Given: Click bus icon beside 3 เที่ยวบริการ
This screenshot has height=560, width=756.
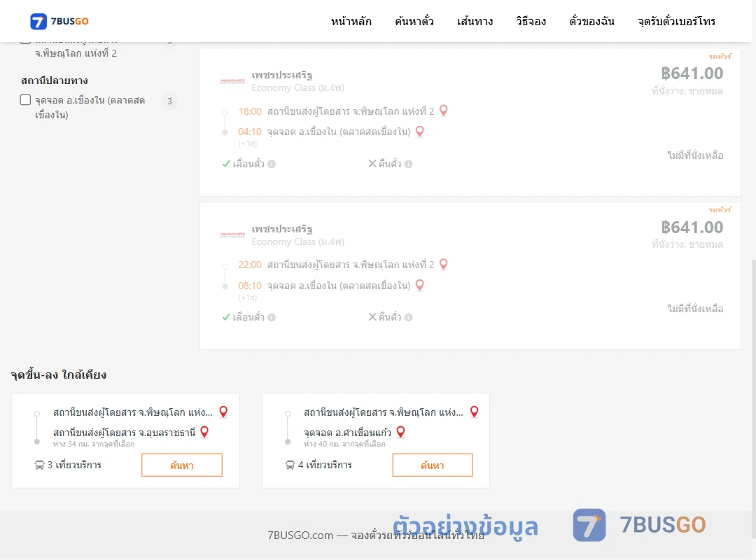Looking at the screenshot, I should pyautogui.click(x=39, y=465).
